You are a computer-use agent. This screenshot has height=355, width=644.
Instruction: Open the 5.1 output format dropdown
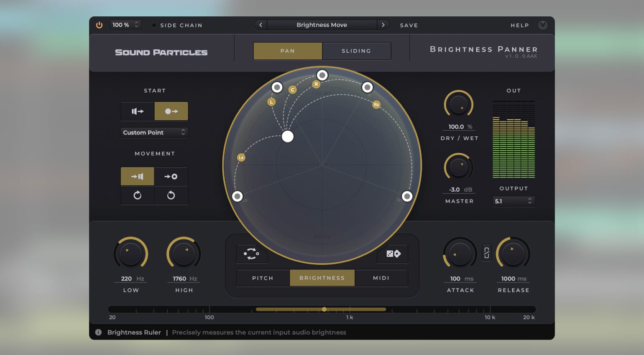pyautogui.click(x=513, y=201)
